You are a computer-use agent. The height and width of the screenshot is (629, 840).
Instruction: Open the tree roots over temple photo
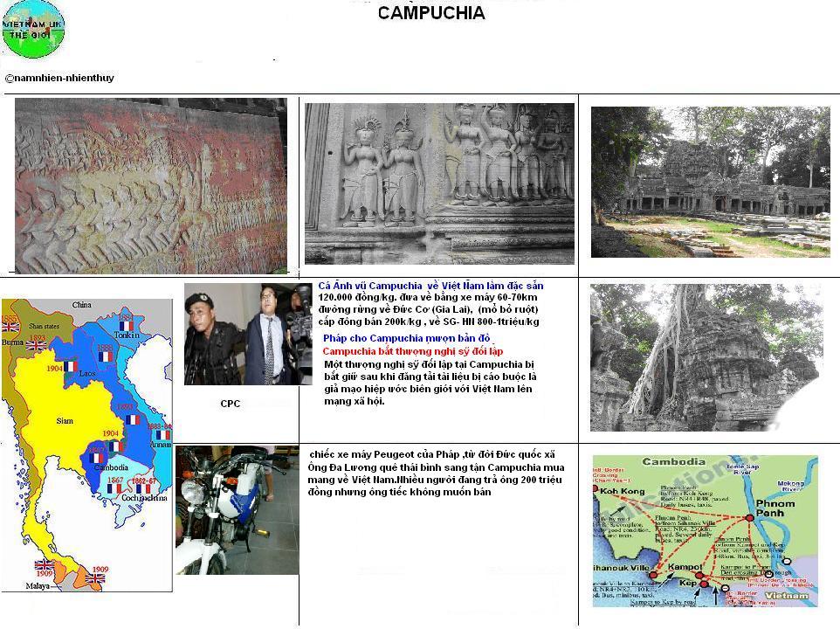706,357
